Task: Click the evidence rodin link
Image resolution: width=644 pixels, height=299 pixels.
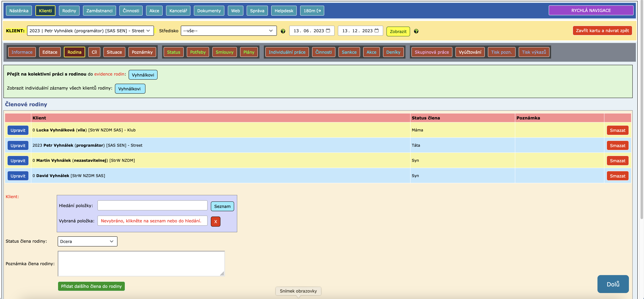Action: pos(109,74)
